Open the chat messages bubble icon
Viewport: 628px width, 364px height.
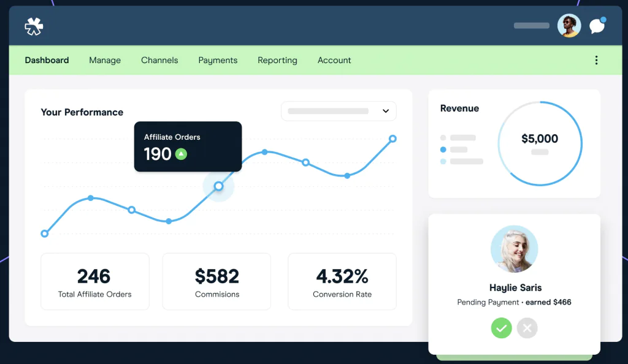tap(597, 26)
